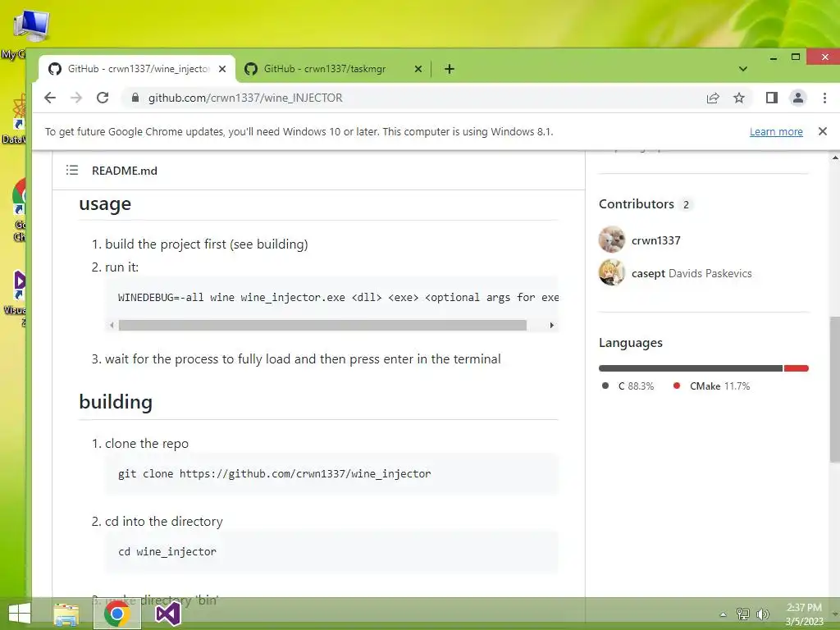Reload the GitHub page
This screenshot has height=630, width=840.
(x=103, y=98)
